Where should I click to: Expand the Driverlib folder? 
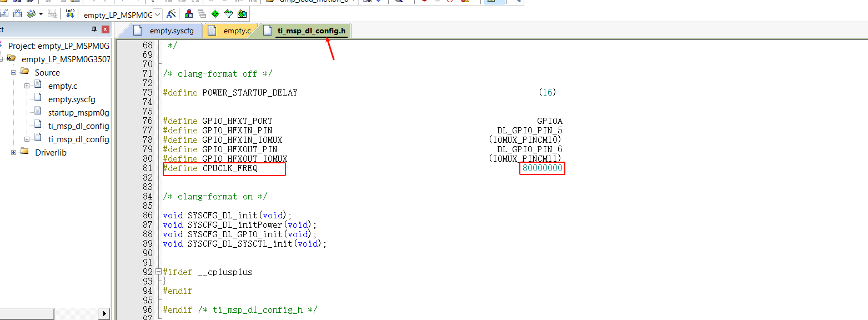[x=14, y=153]
